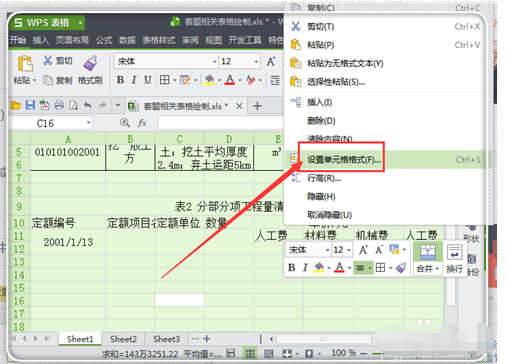Screen dimensions: 509x364
Task: Click the Save icon in quick access bar
Action: [30, 105]
